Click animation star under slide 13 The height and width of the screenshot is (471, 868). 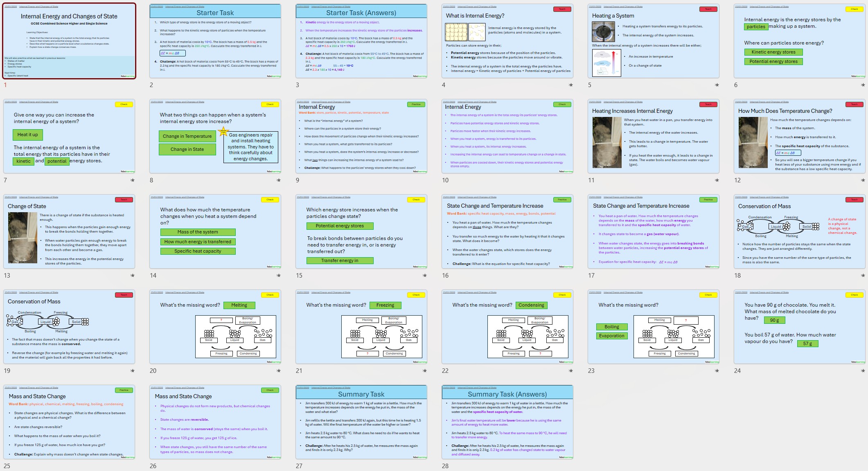132,276
